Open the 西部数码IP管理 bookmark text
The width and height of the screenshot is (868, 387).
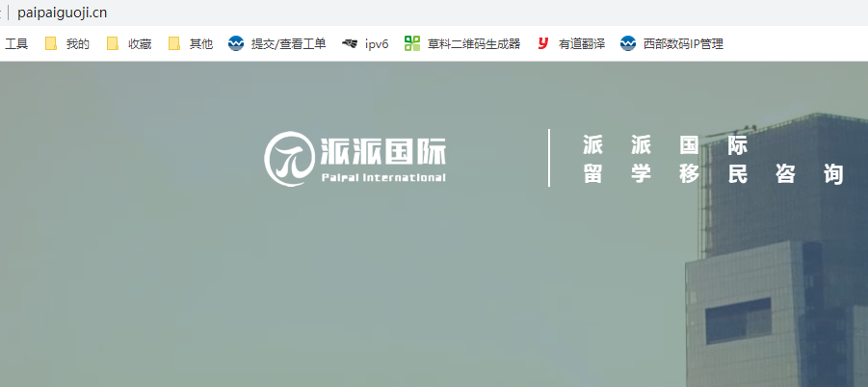click(x=683, y=43)
